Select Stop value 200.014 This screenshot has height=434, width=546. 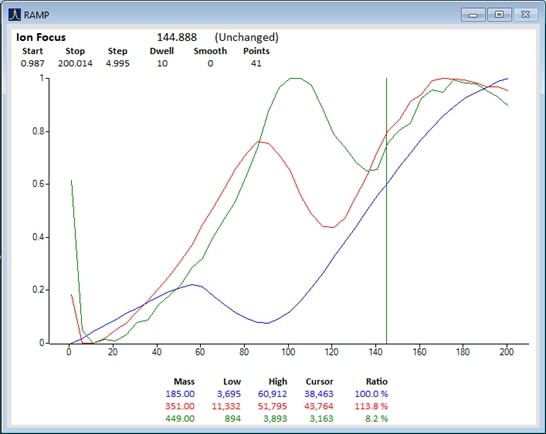(x=75, y=63)
